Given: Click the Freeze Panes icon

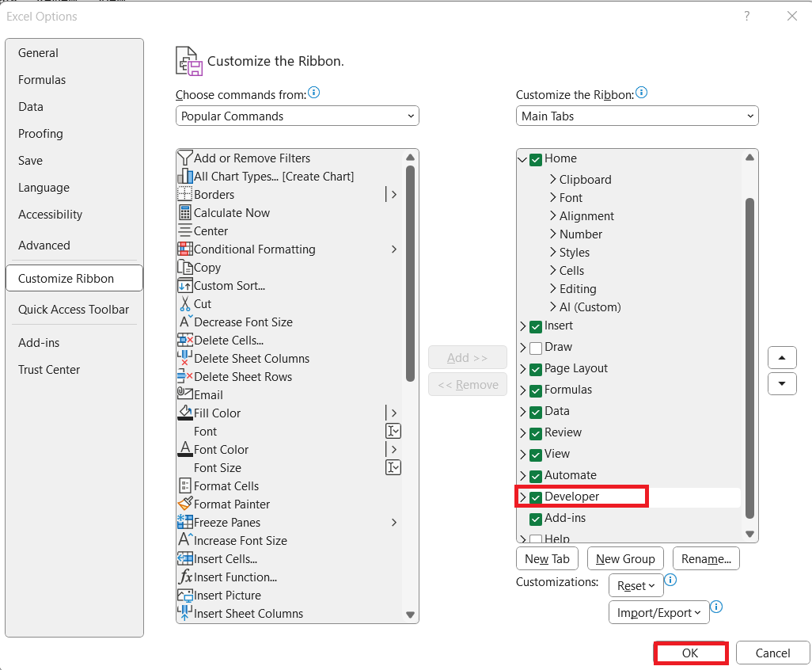Looking at the screenshot, I should [x=185, y=522].
